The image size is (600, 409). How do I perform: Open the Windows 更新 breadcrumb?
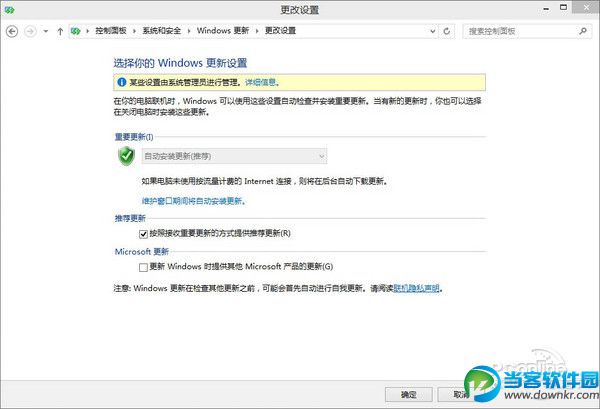pyautogui.click(x=223, y=31)
